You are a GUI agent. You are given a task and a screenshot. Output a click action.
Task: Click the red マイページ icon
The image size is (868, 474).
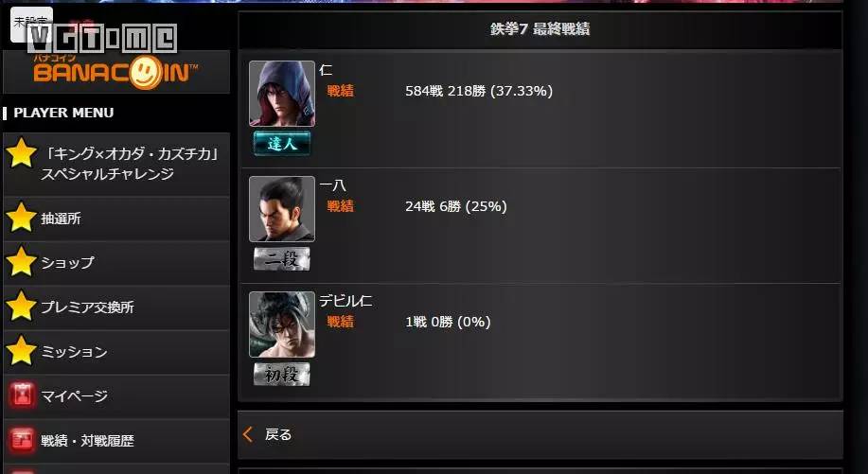tap(22, 395)
